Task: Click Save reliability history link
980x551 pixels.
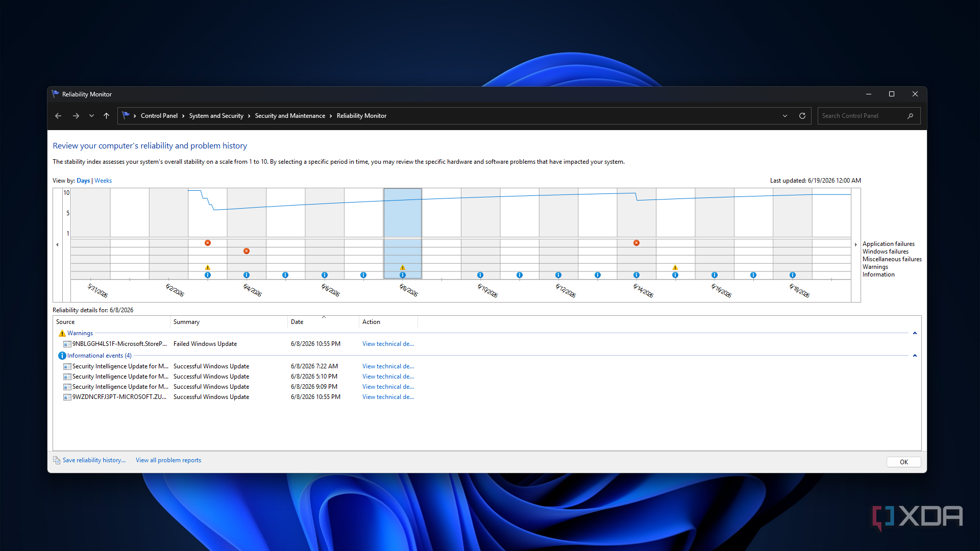Action: (94, 460)
